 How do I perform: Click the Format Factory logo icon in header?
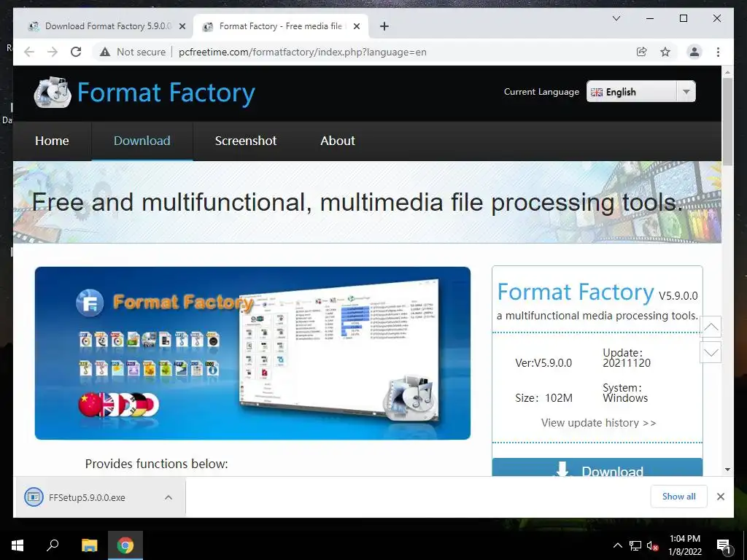pos(53,93)
